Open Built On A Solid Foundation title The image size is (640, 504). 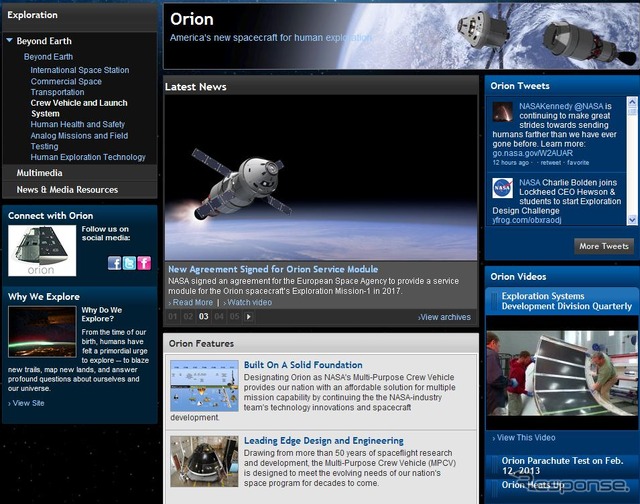pyautogui.click(x=303, y=365)
